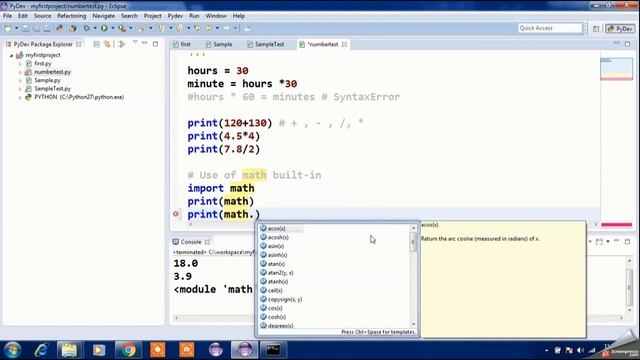Open Internet Explorer from taskbar

pos(41,350)
